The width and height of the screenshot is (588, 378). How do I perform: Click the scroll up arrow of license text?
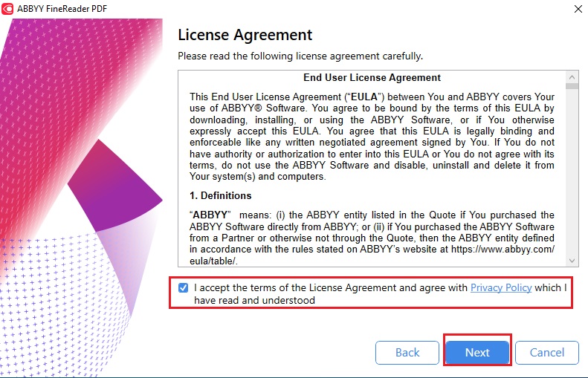coord(572,77)
